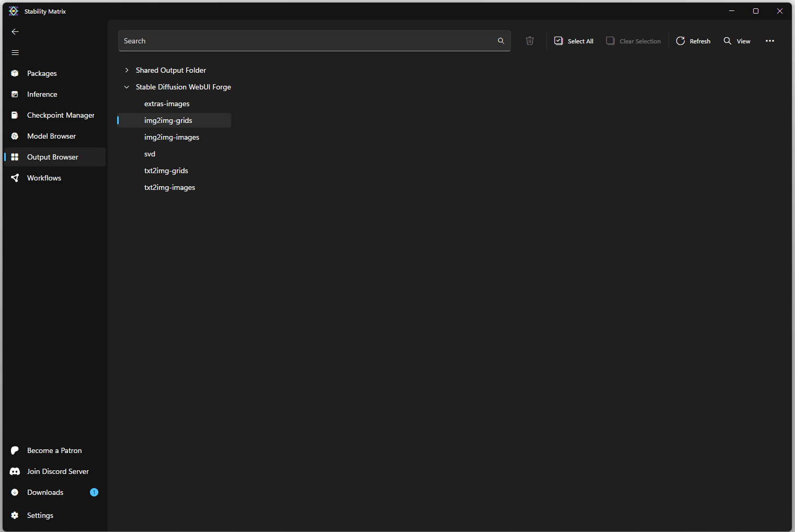Select the txt2img-images folder

pos(169,187)
